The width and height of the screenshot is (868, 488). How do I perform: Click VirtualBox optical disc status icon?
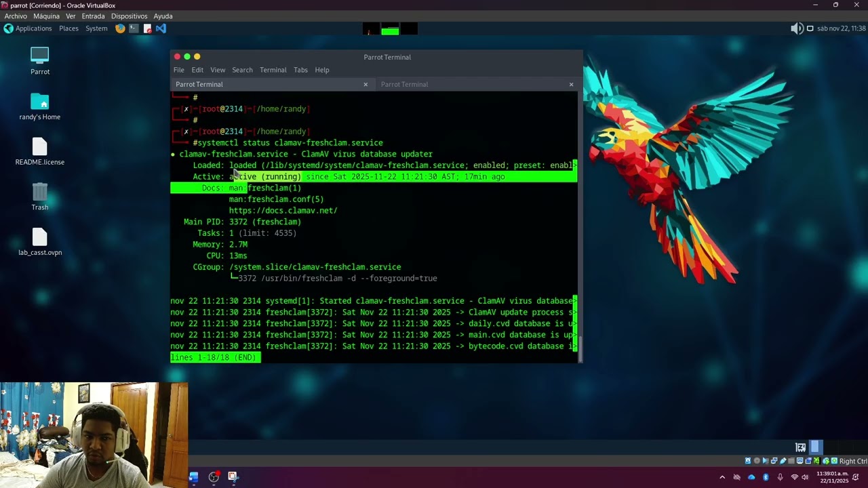[757, 461]
